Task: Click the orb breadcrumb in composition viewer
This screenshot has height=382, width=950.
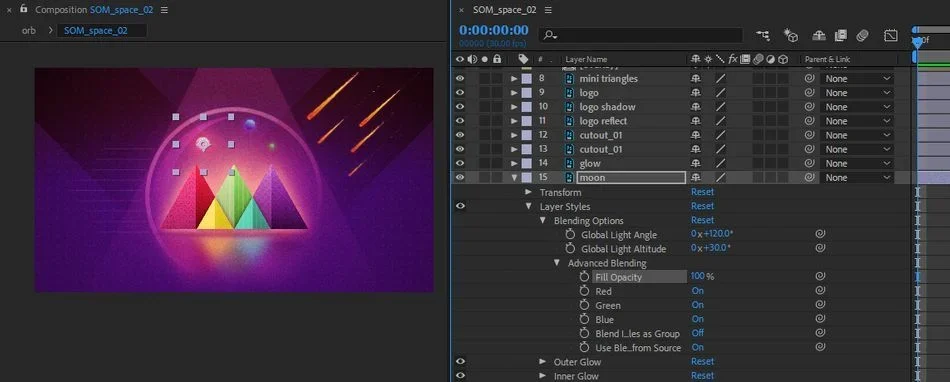Action: click(29, 30)
